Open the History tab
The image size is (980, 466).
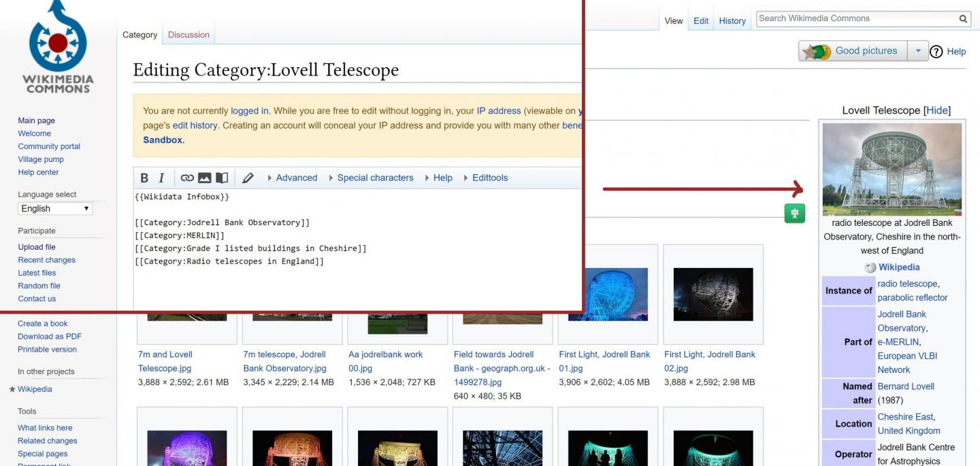click(x=732, y=20)
